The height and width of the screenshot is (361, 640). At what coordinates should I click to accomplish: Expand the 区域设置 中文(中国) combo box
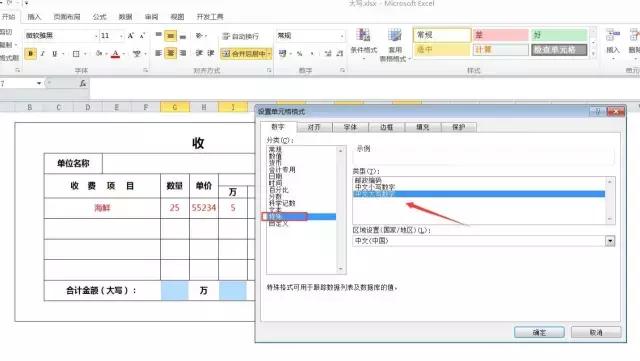coord(610,241)
